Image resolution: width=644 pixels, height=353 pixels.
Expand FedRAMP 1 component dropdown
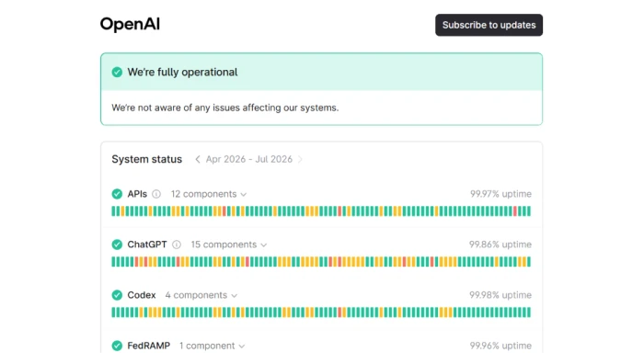coord(212,346)
